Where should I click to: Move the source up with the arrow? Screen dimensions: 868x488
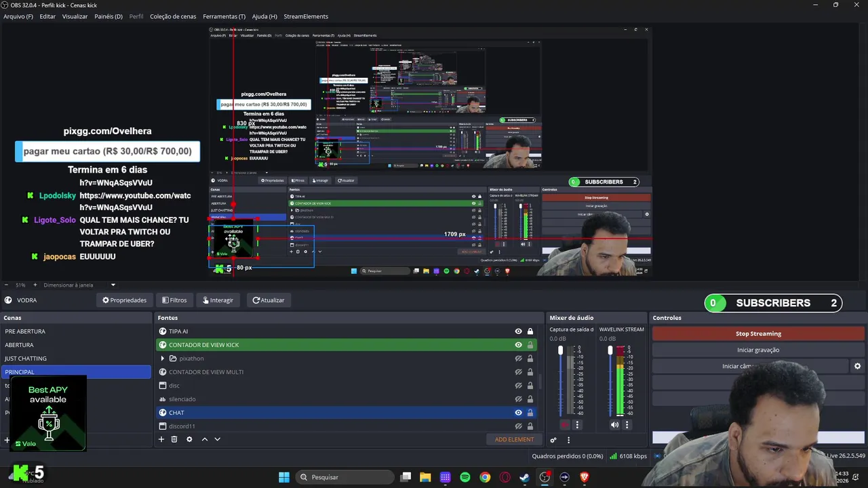[x=204, y=439]
